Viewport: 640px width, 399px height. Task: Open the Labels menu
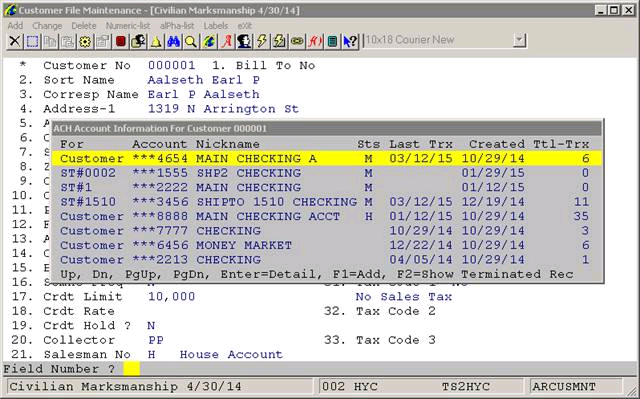216,26
